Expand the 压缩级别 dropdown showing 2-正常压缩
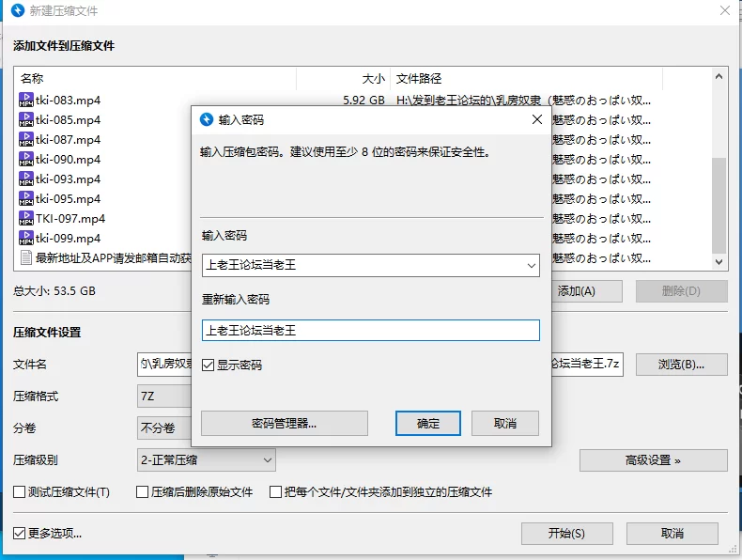This screenshot has height=560, width=742. [x=267, y=460]
